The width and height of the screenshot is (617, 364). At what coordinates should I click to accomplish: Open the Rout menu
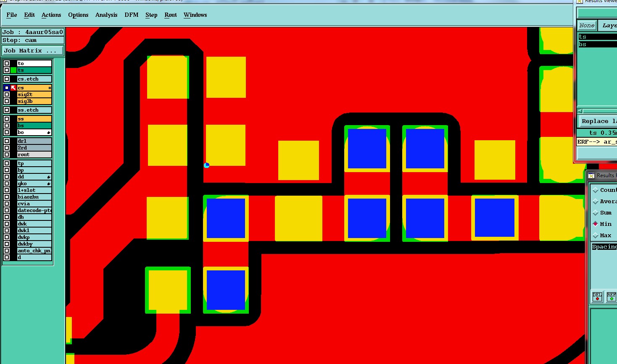coord(171,15)
